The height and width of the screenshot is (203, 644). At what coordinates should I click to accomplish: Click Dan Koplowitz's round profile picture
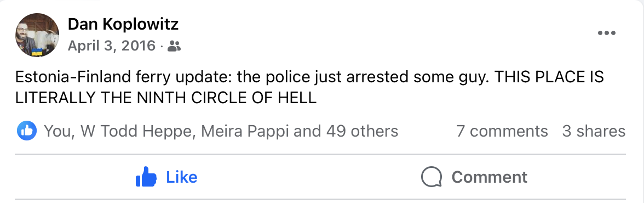click(x=37, y=35)
